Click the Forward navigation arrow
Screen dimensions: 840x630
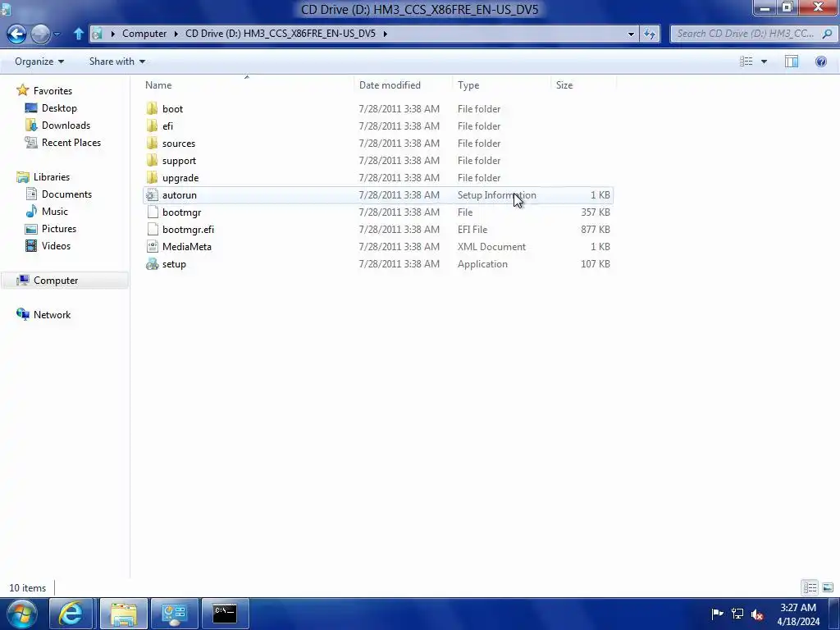(x=41, y=34)
